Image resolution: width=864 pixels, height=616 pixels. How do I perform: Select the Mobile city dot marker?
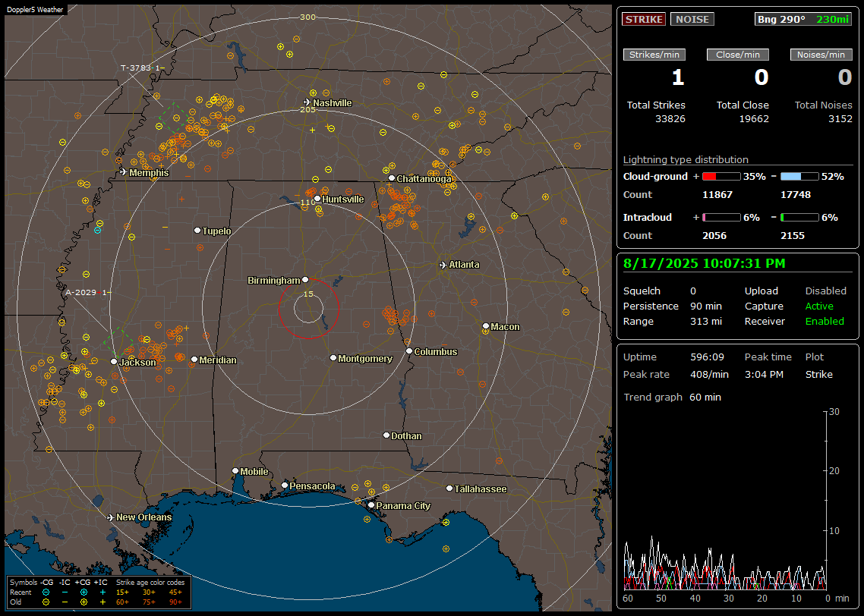pos(235,470)
